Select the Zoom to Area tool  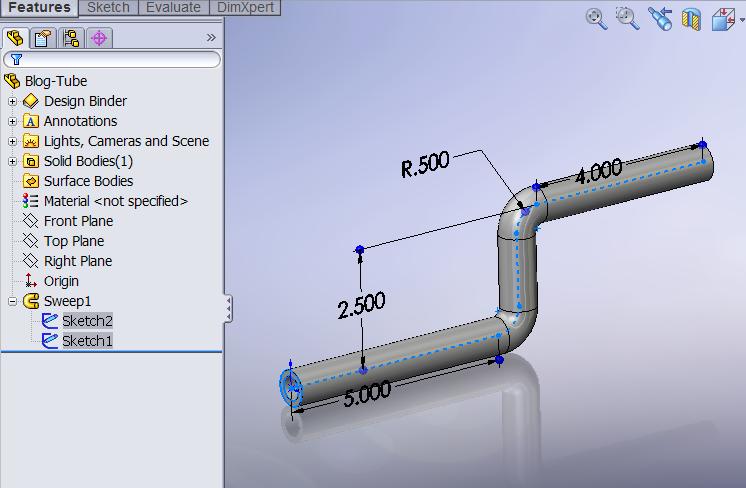pos(627,19)
